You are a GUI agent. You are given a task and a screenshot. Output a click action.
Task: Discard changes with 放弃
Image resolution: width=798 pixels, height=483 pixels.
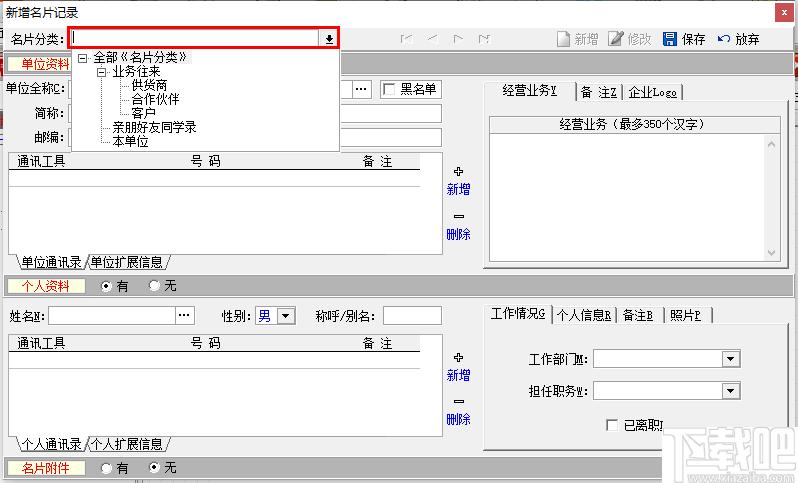coord(738,39)
